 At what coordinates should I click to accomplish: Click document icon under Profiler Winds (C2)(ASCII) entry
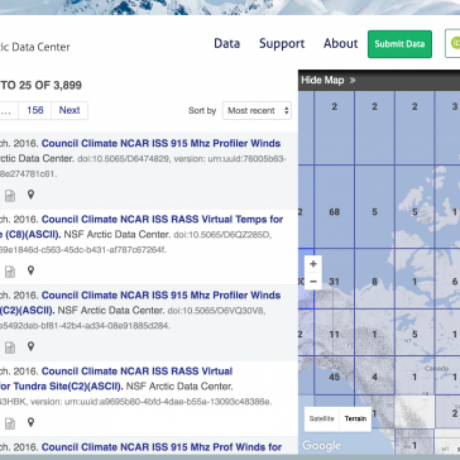(x=10, y=348)
